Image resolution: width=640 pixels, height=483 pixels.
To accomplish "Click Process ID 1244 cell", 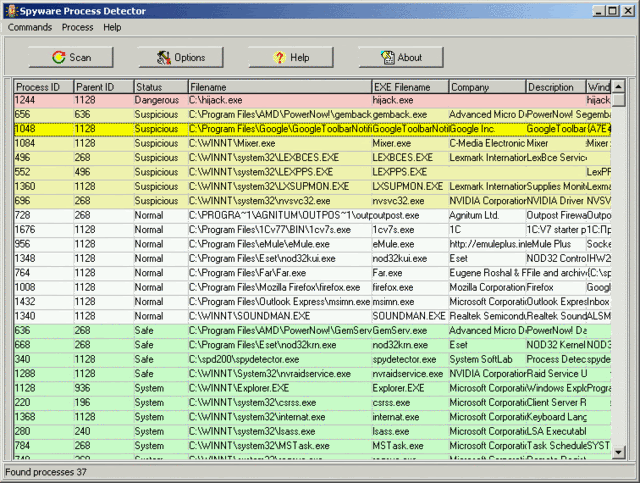I will click(44, 100).
